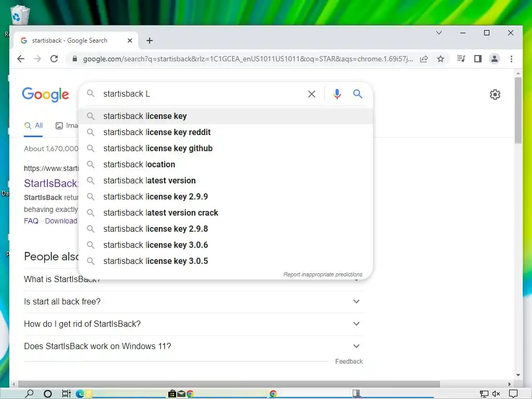This screenshot has width=532, height=399.
Task: Open the Chrome three-dot menu
Action: tap(511, 59)
